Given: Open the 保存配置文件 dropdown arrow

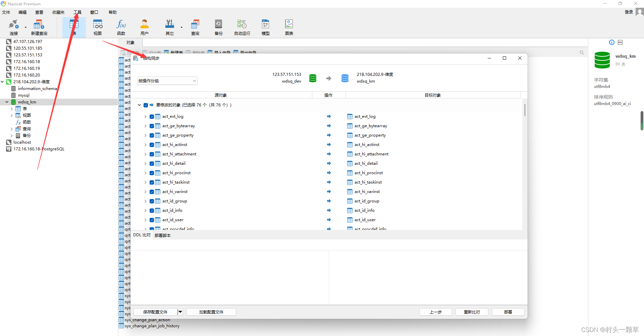Looking at the screenshot, I should pos(180,312).
